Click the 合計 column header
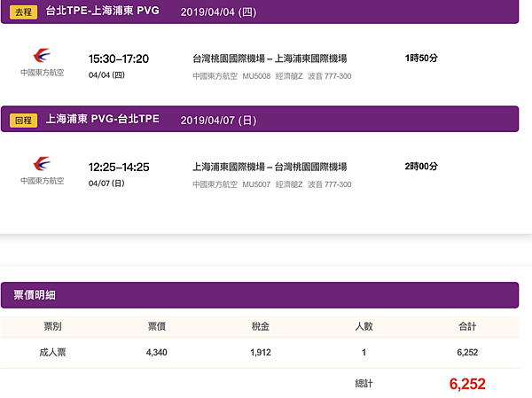The width and height of the screenshot is (532, 398). pyautogui.click(x=467, y=327)
